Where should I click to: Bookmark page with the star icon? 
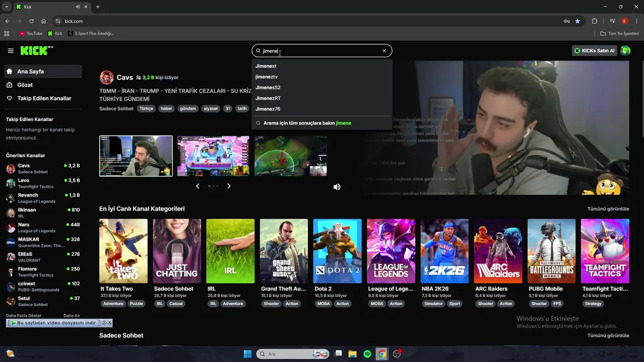click(578, 21)
